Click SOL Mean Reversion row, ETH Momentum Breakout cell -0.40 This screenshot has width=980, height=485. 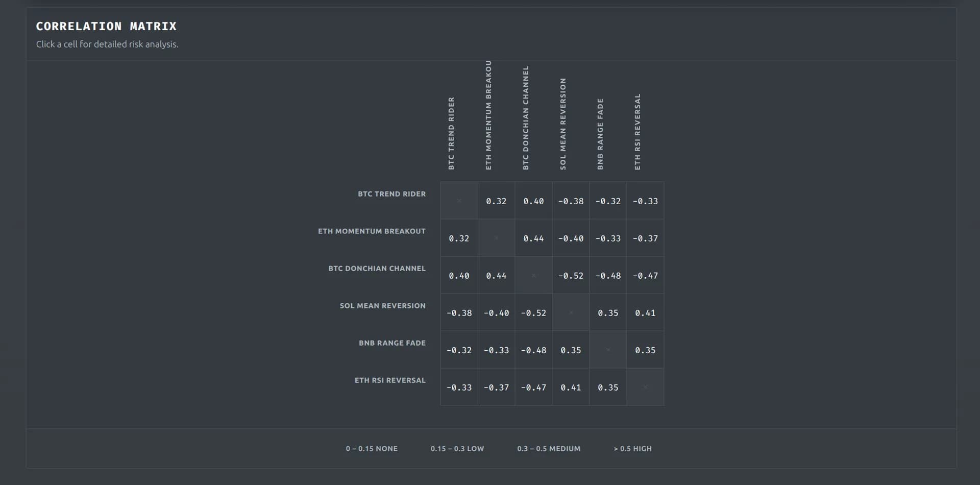point(496,312)
